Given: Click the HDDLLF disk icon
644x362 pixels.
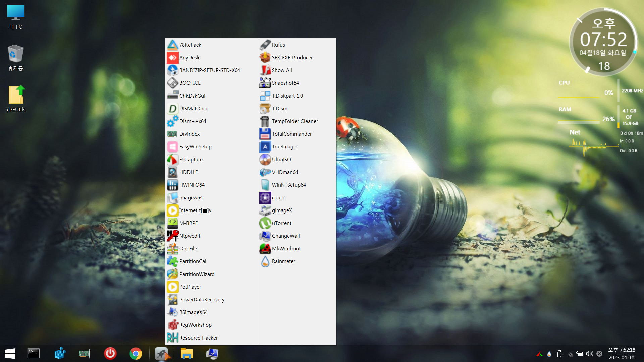Looking at the screenshot, I should click(x=172, y=172).
